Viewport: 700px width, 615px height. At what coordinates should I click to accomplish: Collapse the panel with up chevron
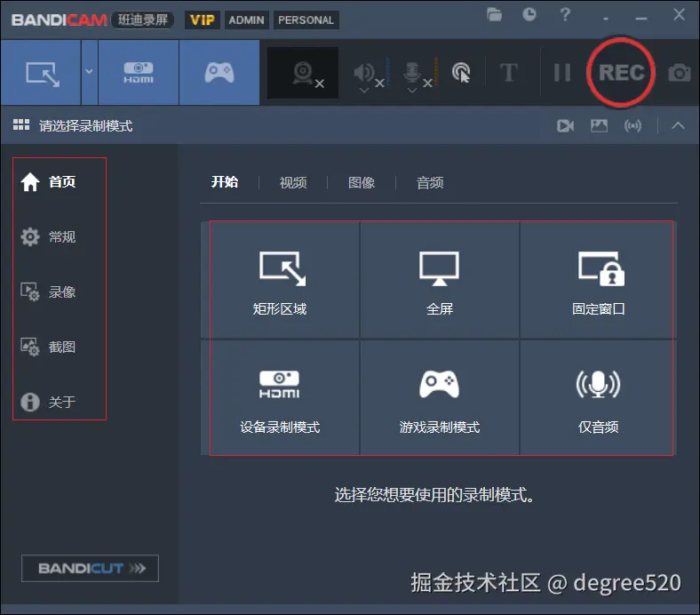tap(678, 125)
